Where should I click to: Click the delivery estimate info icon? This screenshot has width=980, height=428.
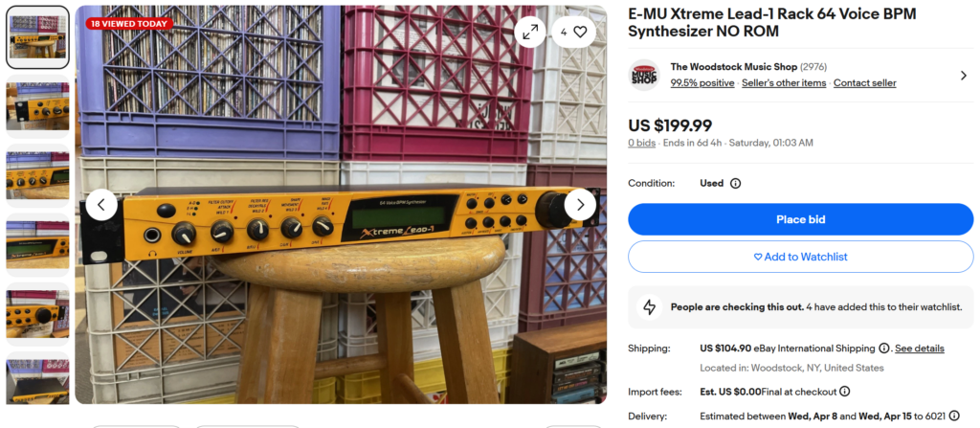click(x=954, y=416)
